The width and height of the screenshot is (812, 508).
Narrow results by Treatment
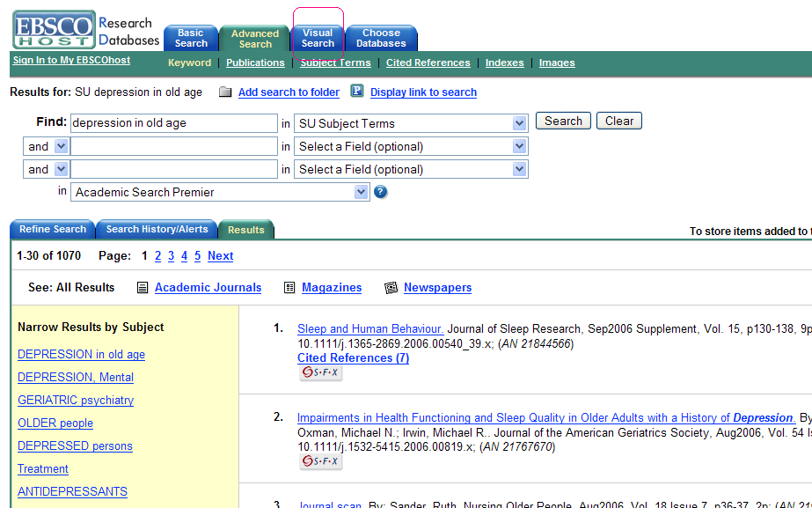(x=43, y=469)
